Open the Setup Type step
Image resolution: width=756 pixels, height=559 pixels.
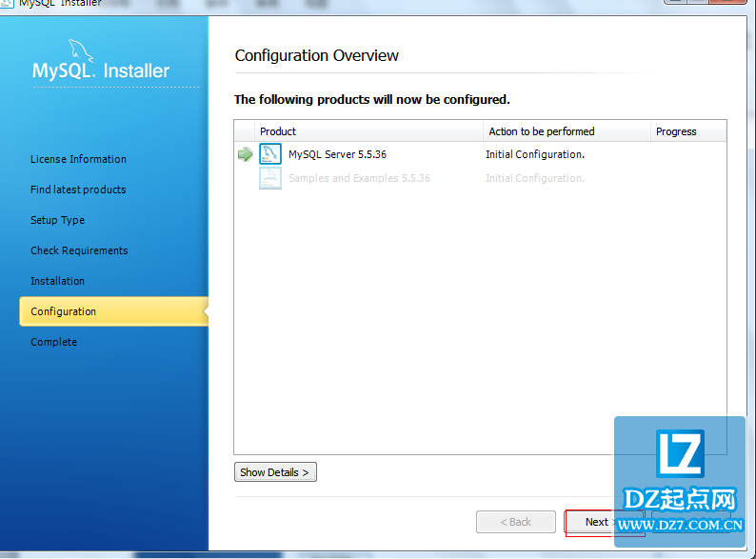click(x=57, y=220)
